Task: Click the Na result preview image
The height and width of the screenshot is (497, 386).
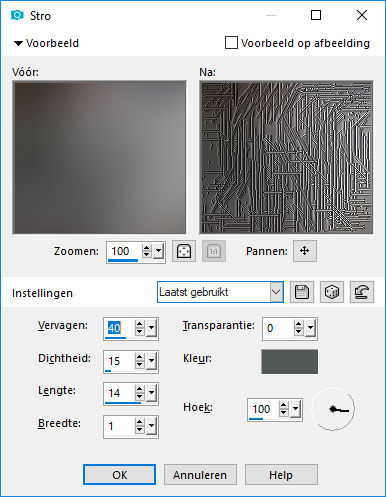Action: click(x=286, y=157)
